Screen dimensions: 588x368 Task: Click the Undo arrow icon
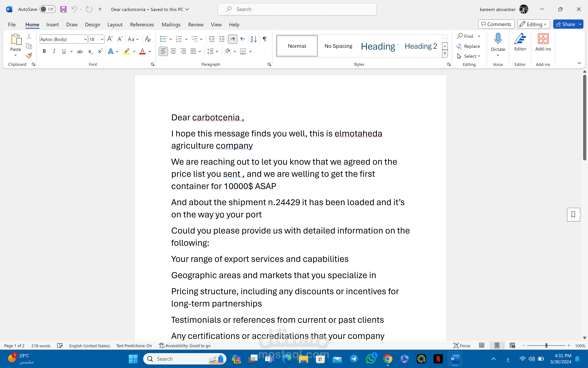point(74,9)
